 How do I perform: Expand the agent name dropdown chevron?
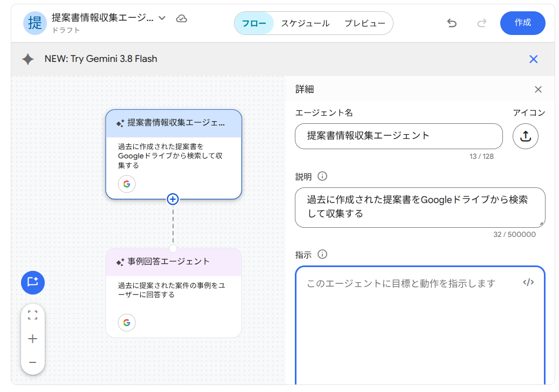[162, 18]
